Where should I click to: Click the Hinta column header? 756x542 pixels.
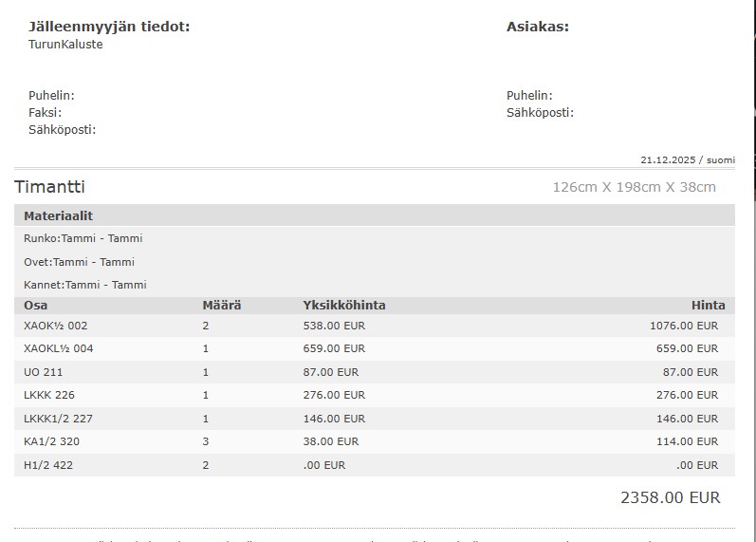(708, 306)
